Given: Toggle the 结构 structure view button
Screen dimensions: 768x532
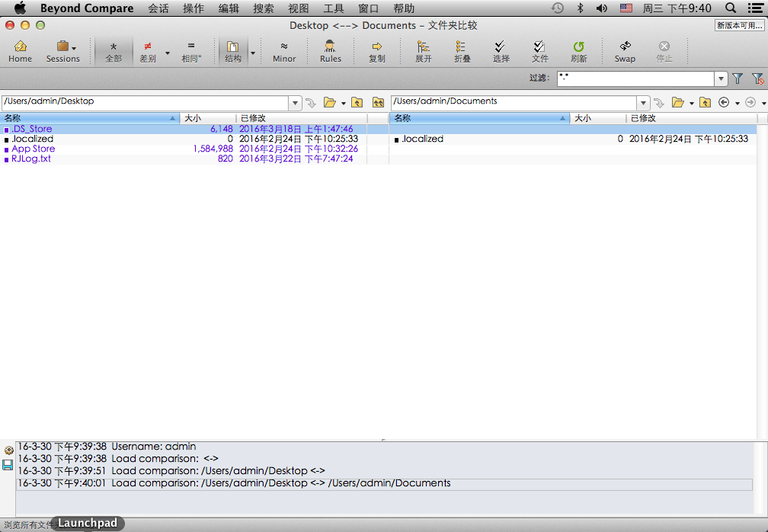Looking at the screenshot, I should point(232,51).
